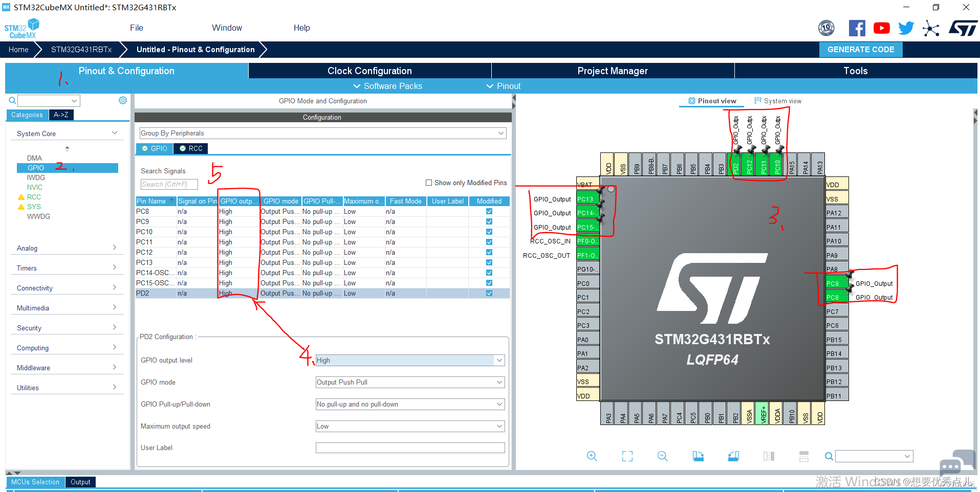Go to Home in the breadcrumb
This screenshot has width=980, height=492.
coord(18,50)
